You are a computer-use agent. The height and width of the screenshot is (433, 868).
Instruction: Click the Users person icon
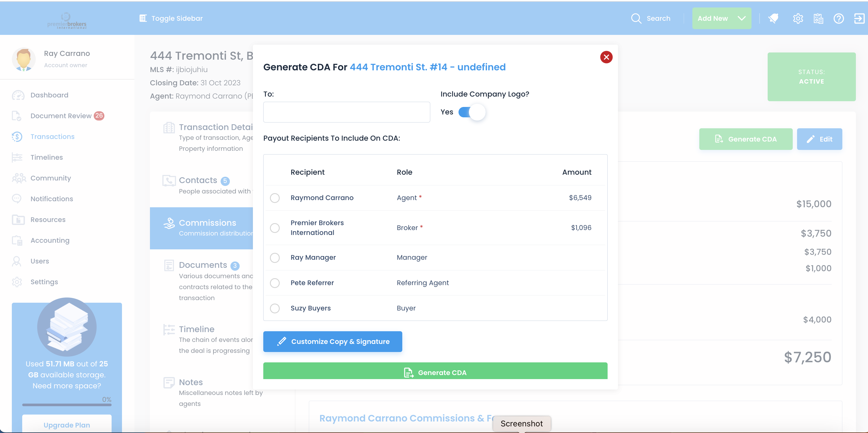[x=16, y=261]
